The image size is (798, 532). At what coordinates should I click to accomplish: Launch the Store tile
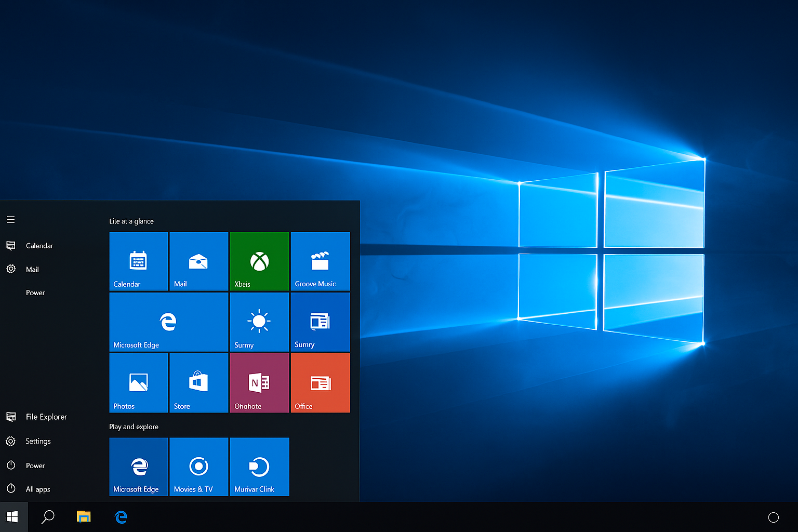(x=199, y=383)
